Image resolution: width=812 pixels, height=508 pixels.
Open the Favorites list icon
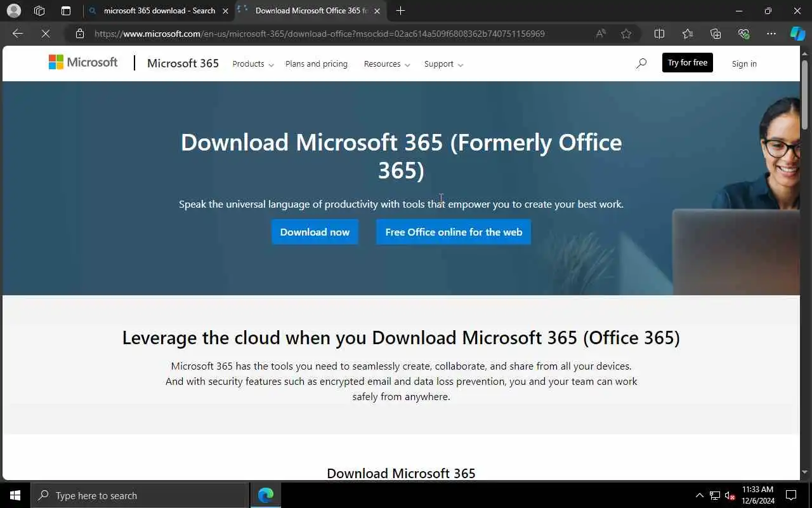[x=688, y=34]
